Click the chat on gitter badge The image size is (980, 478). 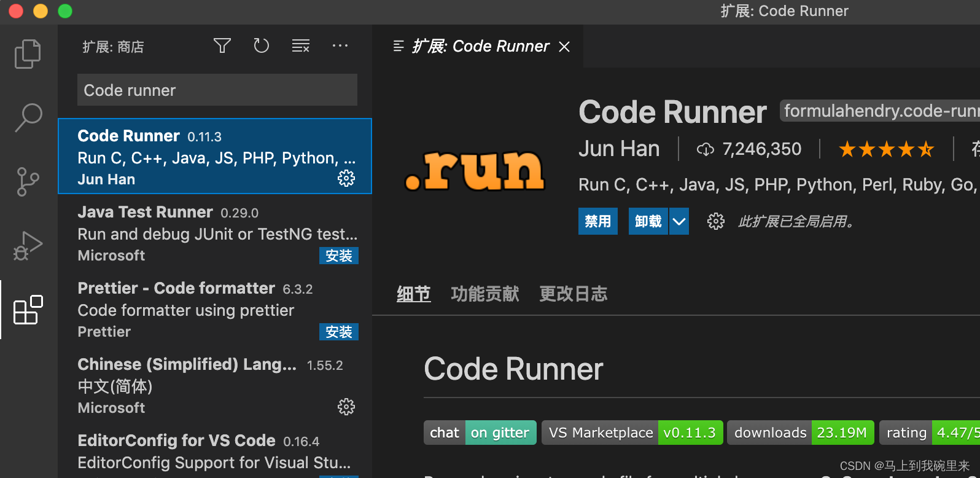pos(480,433)
